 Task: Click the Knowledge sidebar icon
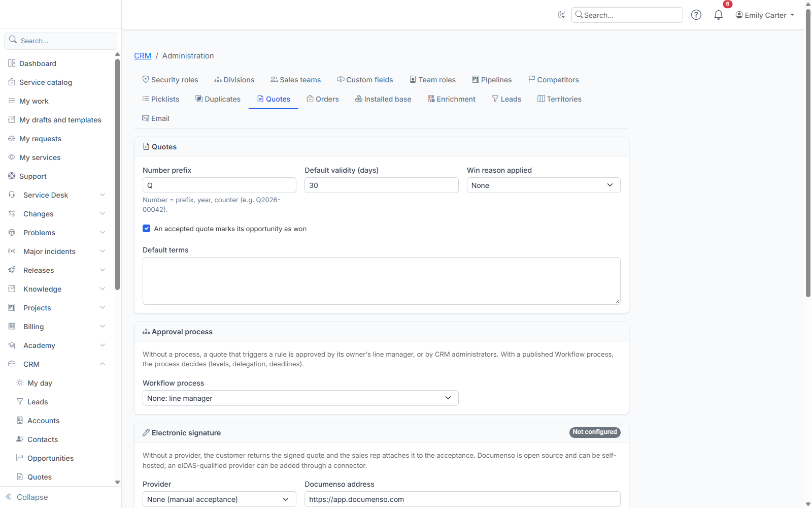click(12, 289)
